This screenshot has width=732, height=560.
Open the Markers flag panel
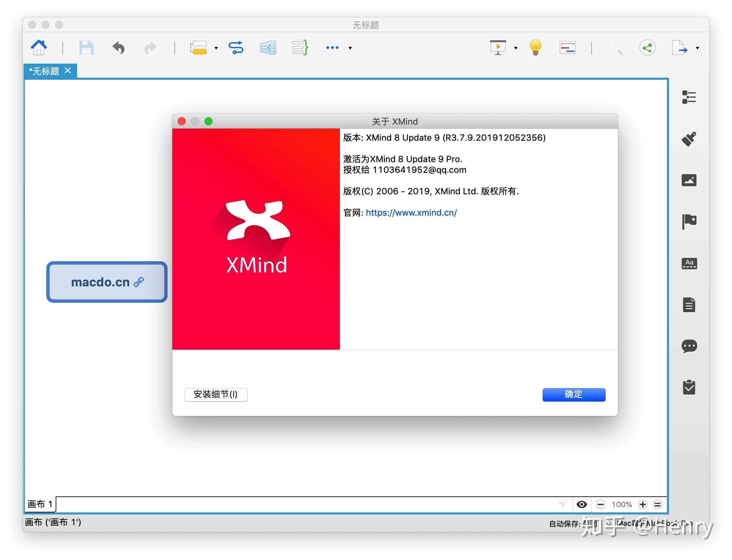tap(689, 222)
